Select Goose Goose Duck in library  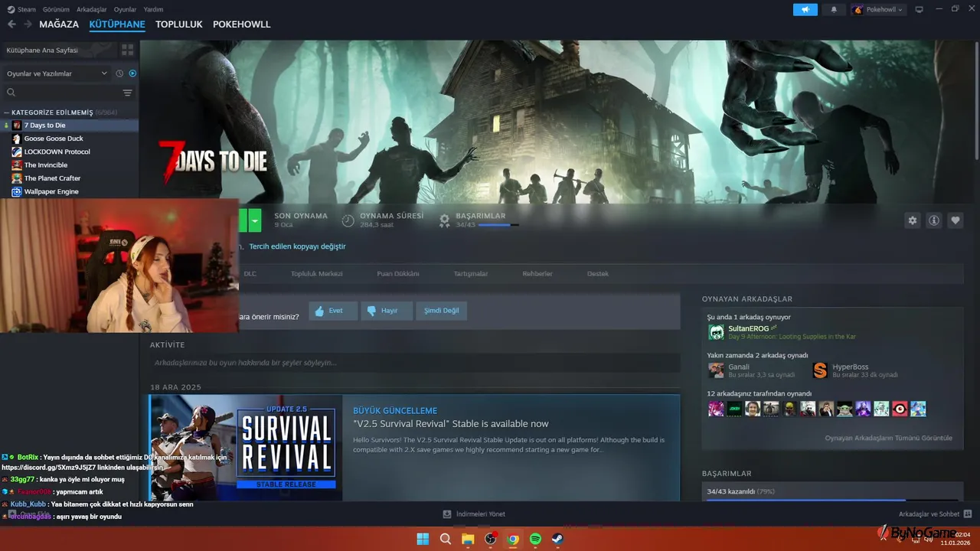pos(69,139)
